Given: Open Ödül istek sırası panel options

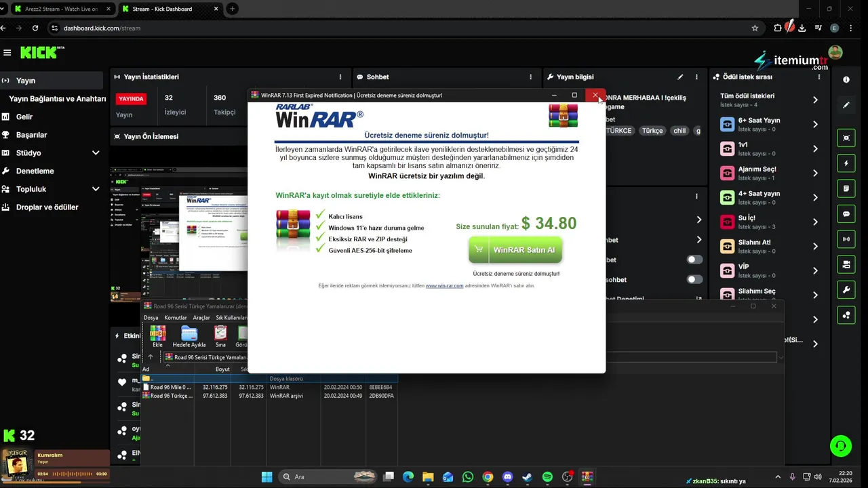Looking at the screenshot, I should pyautogui.click(x=818, y=77).
